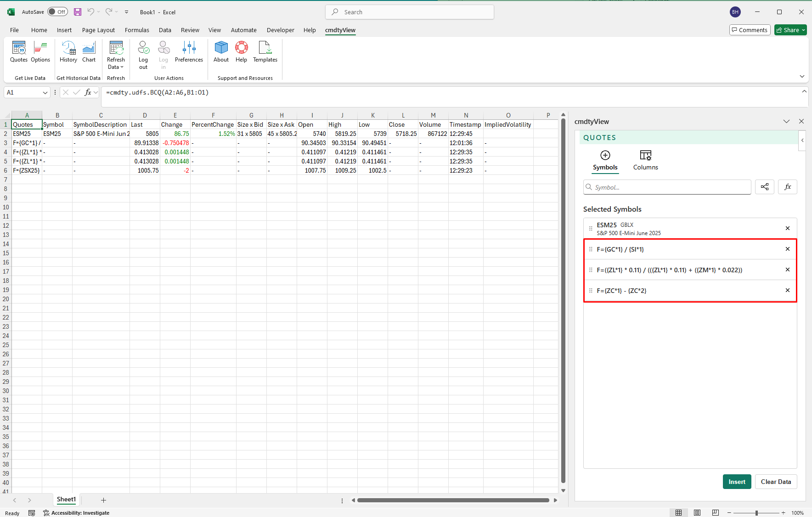
Task: Select the Page Layout view icon in status bar
Action: point(697,513)
